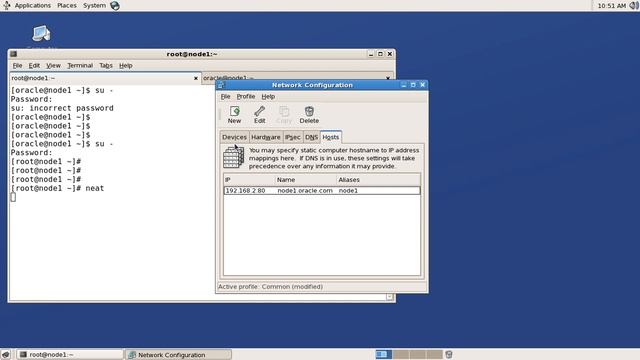Open the Applications menu
The width and height of the screenshot is (640, 360).
[x=33, y=6]
